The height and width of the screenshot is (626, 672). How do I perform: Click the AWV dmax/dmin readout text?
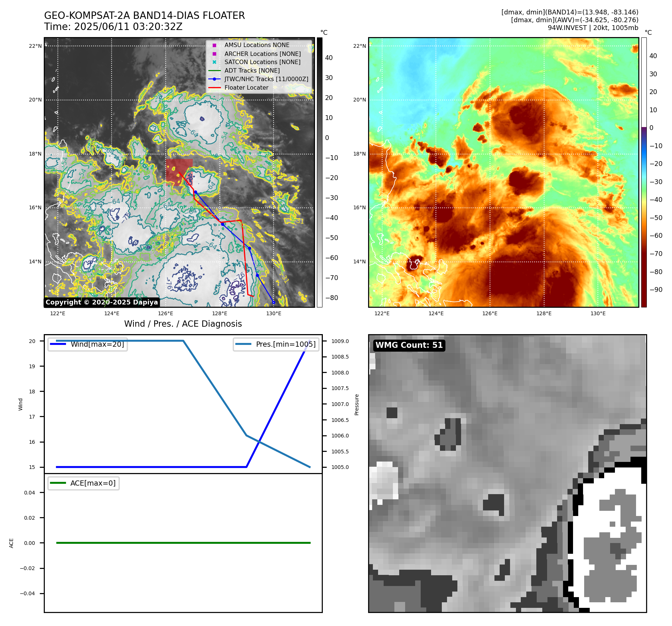pos(575,20)
